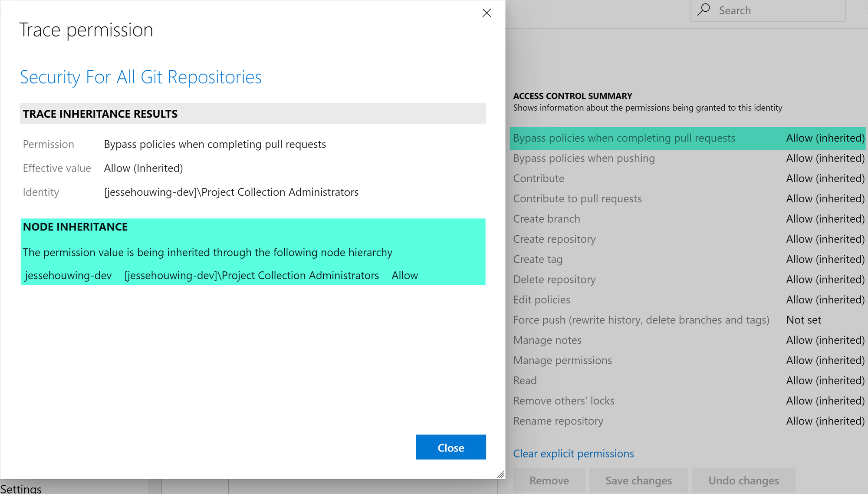Select the Rename repository permission row
868x494 pixels.
tap(558, 421)
